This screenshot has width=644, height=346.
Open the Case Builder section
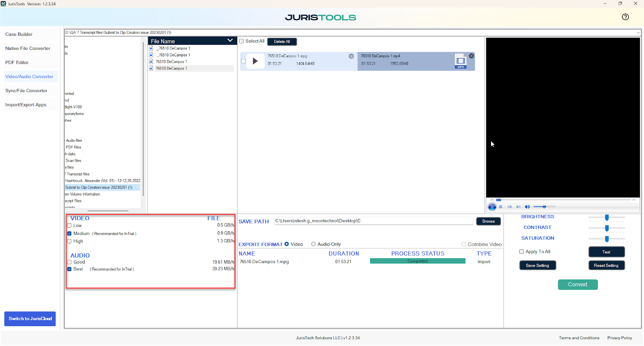(19, 34)
